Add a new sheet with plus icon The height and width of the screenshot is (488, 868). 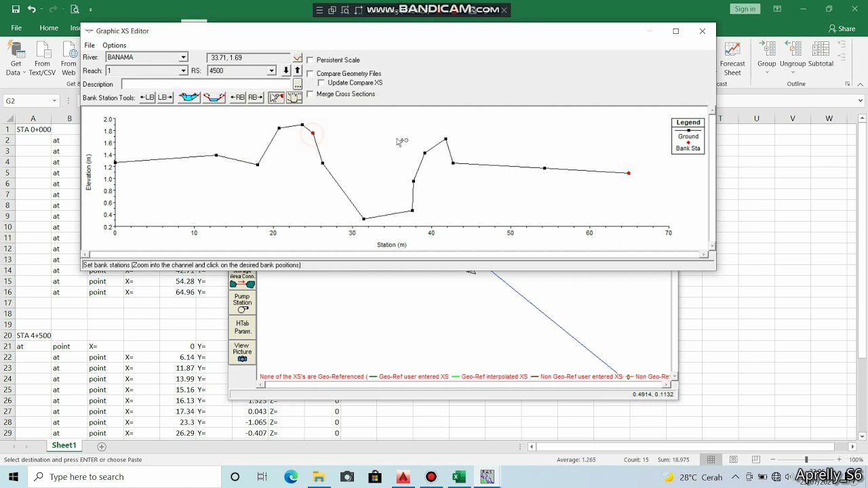pos(102,447)
